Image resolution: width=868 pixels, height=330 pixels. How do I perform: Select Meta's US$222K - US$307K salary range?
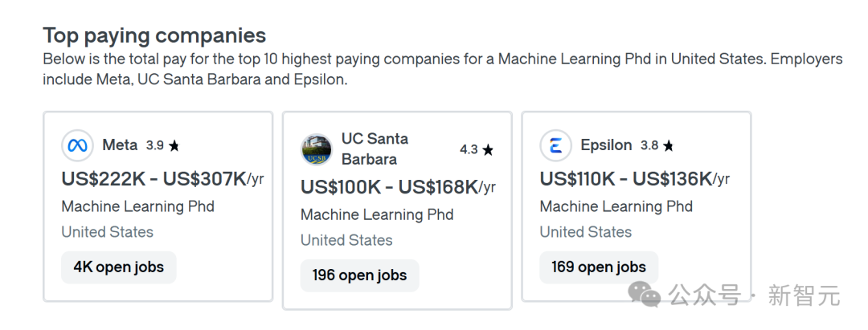tap(154, 179)
